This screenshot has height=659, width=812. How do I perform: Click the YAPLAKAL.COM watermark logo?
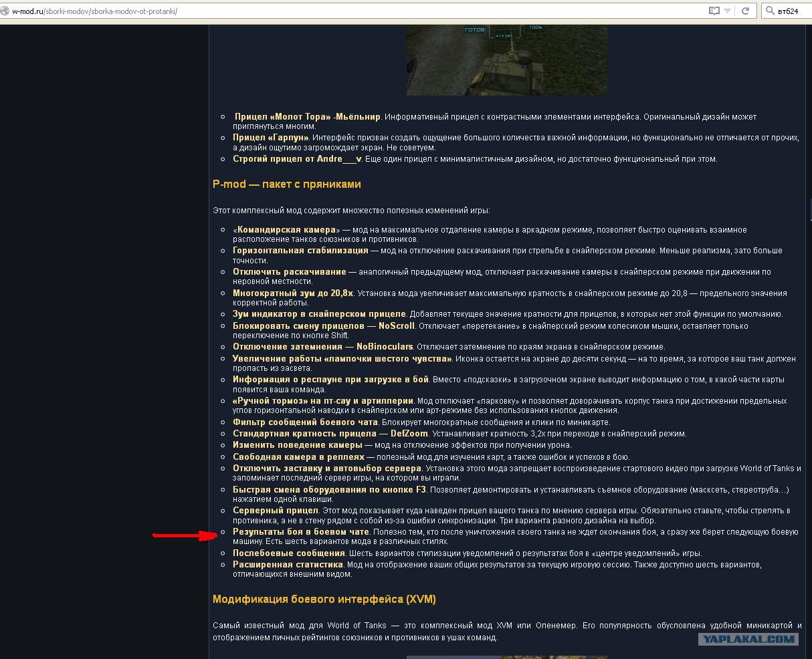pyautogui.click(x=748, y=639)
